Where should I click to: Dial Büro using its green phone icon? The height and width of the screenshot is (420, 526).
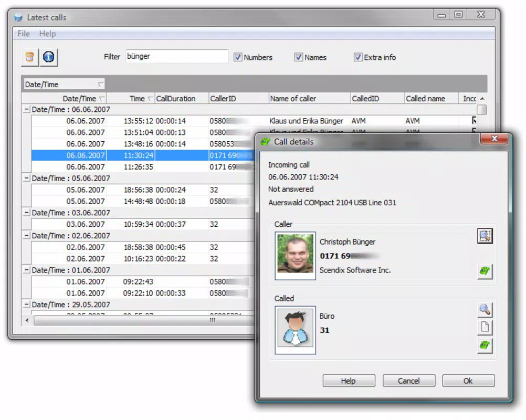point(485,345)
